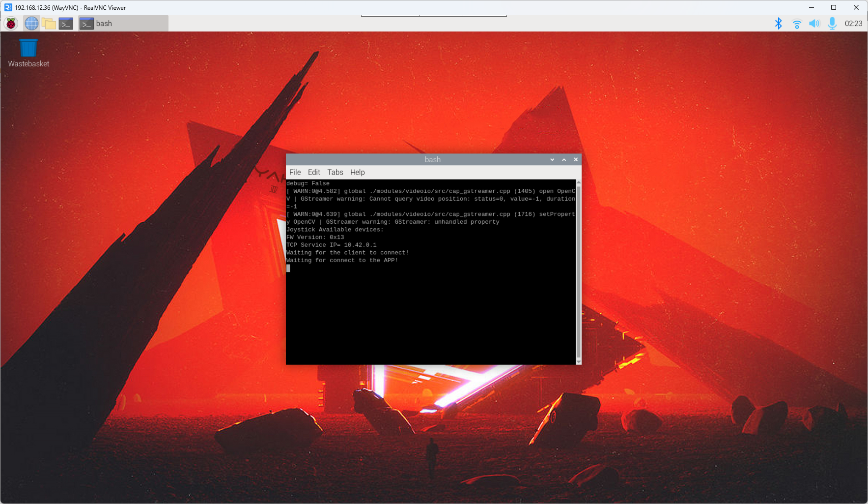Open the Help menu of the terminal

[357, 172]
